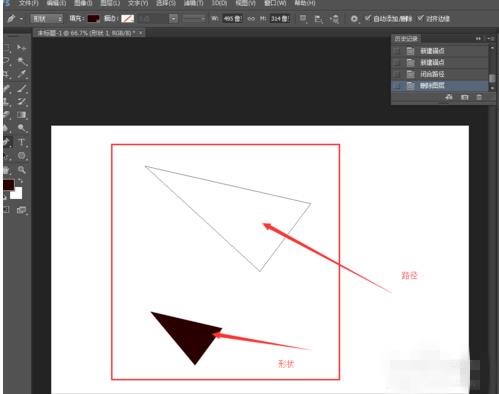This screenshot has width=499, height=394.
Task: Open the stroke width dropdown
Action: pos(173,19)
